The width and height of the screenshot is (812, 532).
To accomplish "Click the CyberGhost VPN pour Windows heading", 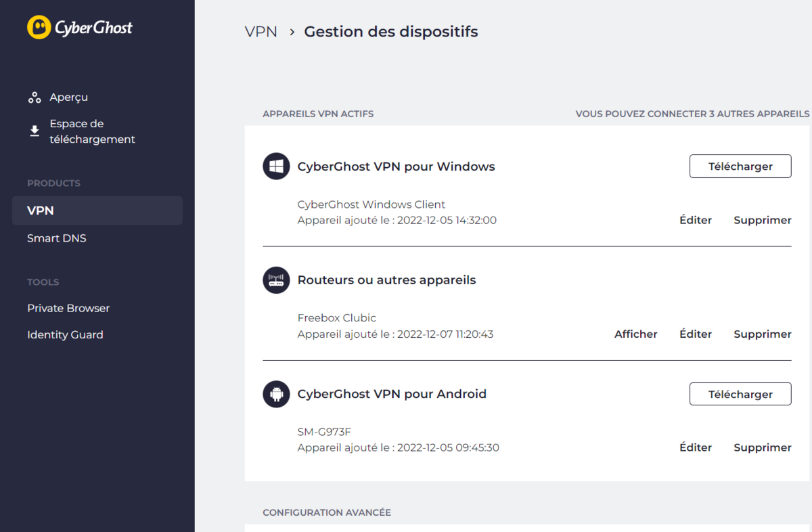I will click(397, 167).
